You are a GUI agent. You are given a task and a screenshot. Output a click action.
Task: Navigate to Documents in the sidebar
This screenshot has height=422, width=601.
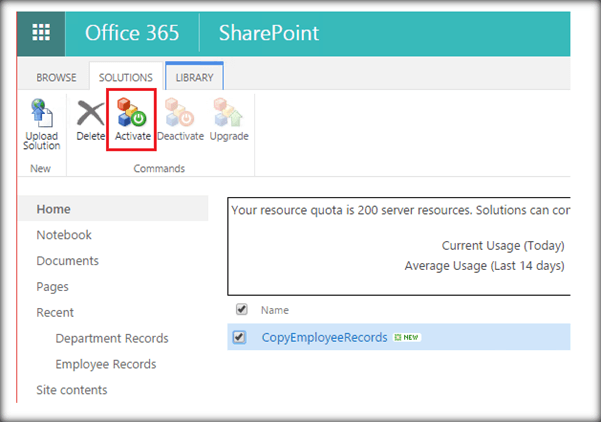pos(67,261)
